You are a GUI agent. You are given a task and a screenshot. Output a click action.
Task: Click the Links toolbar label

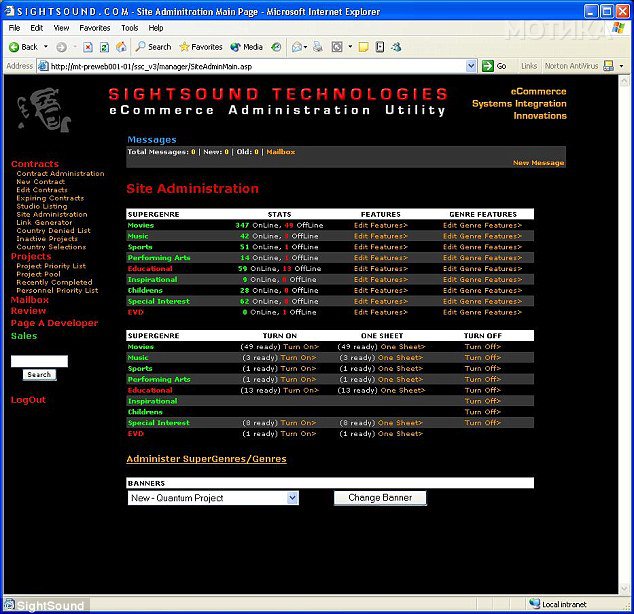point(529,66)
